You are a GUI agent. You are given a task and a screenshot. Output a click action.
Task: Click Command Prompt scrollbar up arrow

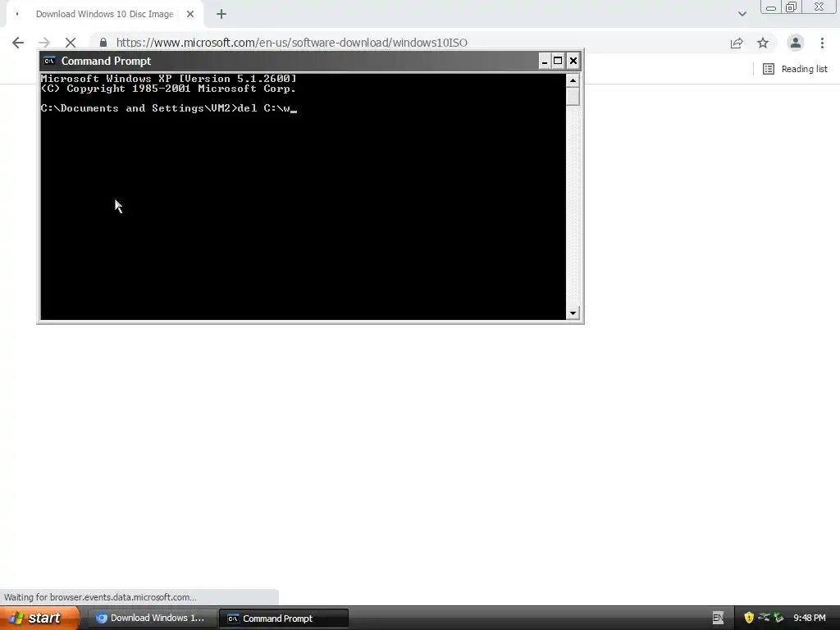[x=573, y=81]
